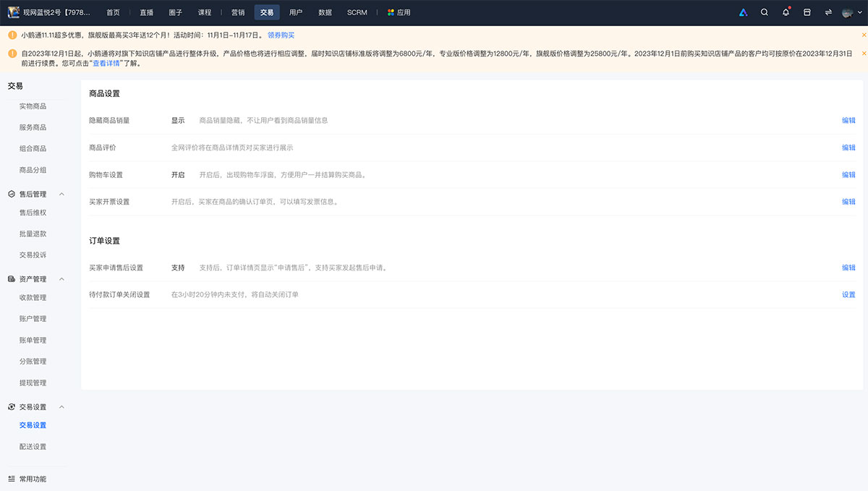The height and width of the screenshot is (491, 868).
Task: Open the account dropdown arrow beside avatar
Action: tap(859, 13)
